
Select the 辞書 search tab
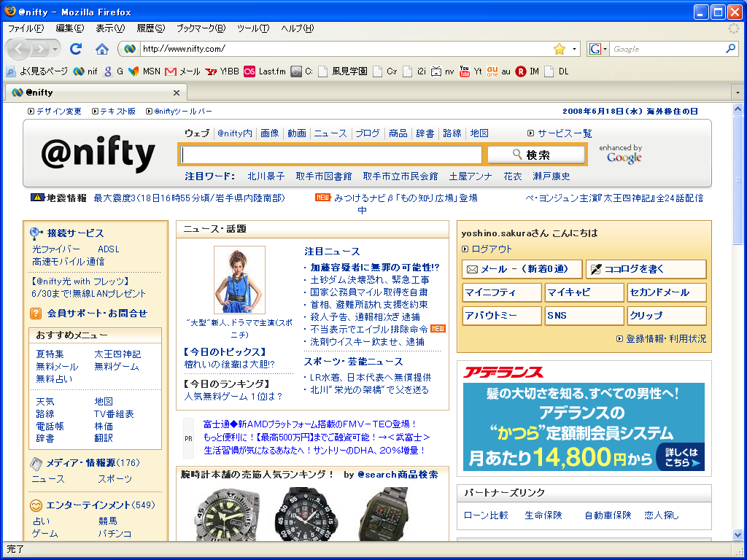point(425,133)
